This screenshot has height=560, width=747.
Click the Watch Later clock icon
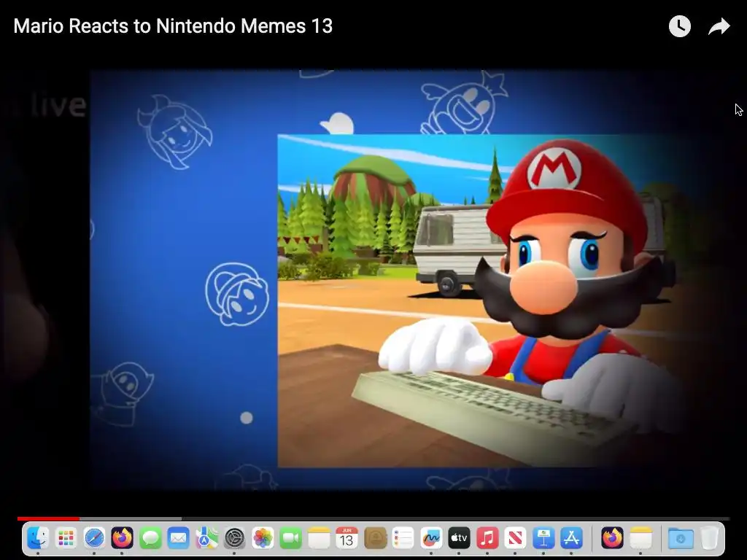[x=679, y=26]
